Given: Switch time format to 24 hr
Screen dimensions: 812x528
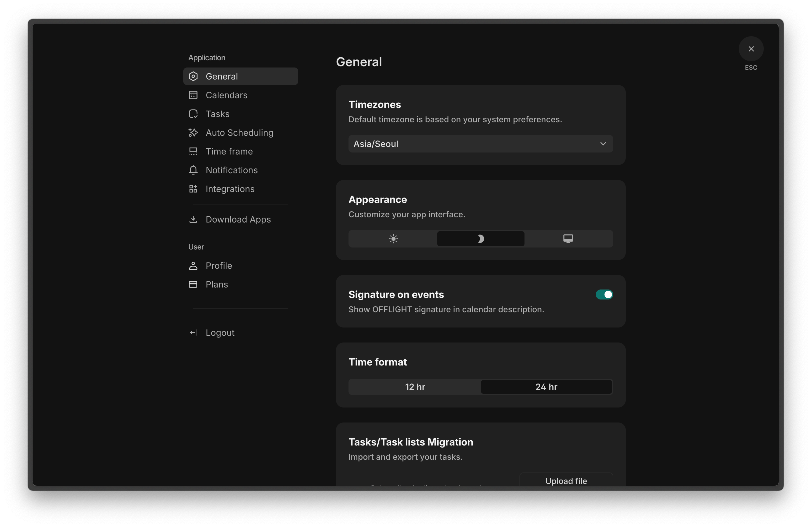Looking at the screenshot, I should 546,387.
